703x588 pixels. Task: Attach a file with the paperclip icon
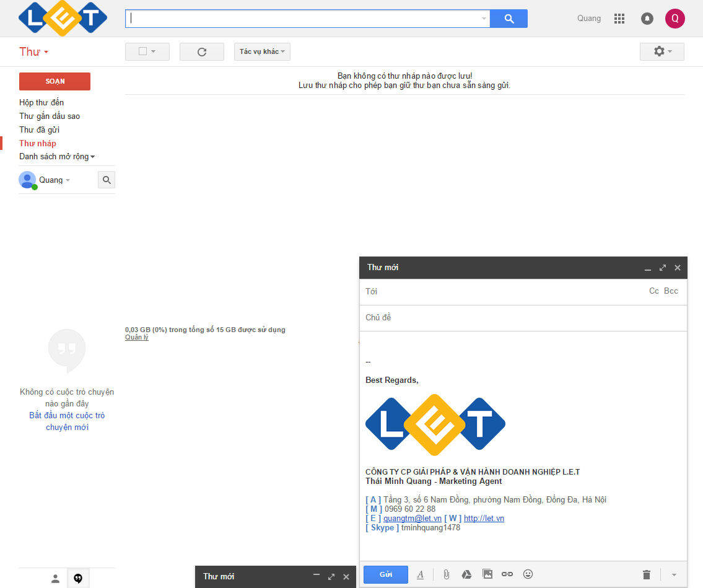click(x=447, y=574)
